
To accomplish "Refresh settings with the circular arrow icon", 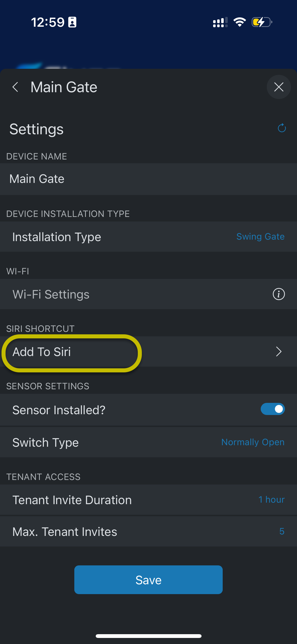I will pyautogui.click(x=282, y=128).
